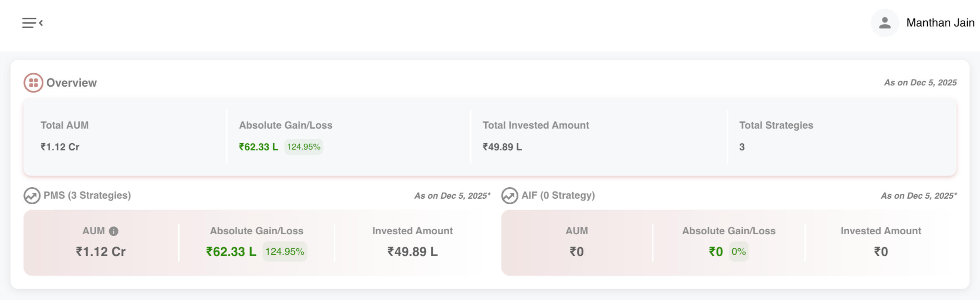Open Manthan Jain profile name
Screen dimensions: 980x300
coord(940,23)
